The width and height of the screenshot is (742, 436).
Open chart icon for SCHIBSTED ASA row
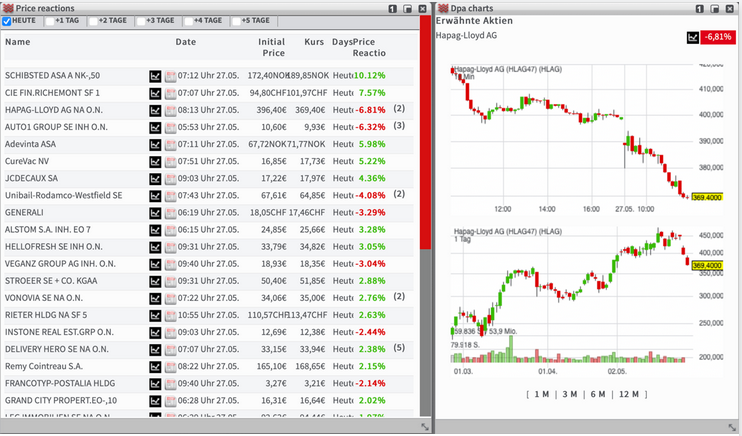point(155,76)
